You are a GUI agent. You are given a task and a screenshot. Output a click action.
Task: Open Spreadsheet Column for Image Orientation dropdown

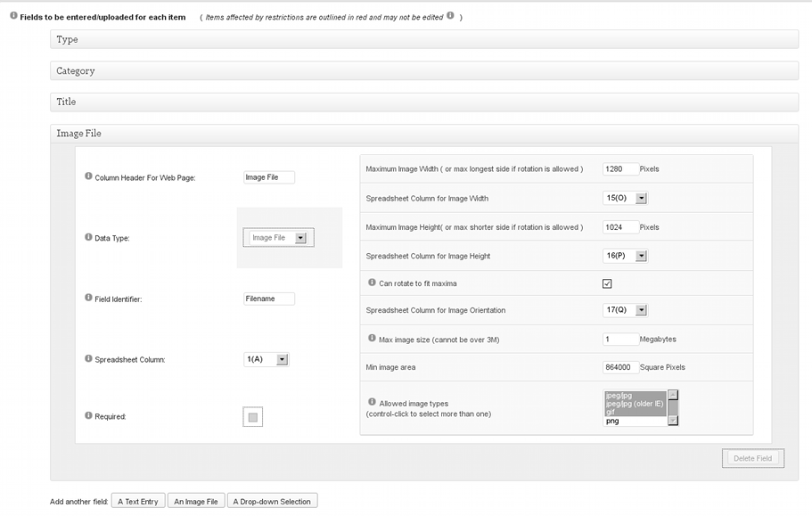(625, 310)
